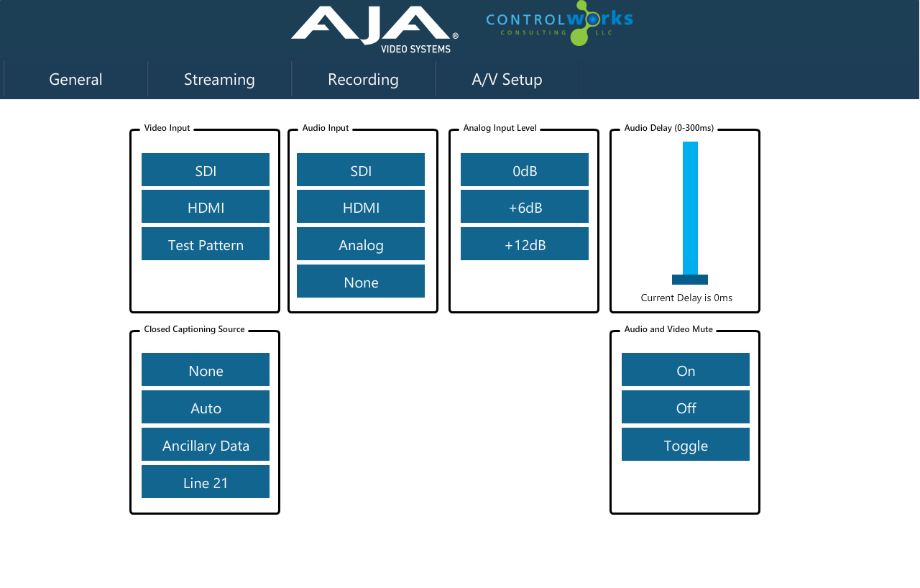Click the Audio Delay (0-300ms) title
The width and height of the screenshot is (920, 588).
669,128
